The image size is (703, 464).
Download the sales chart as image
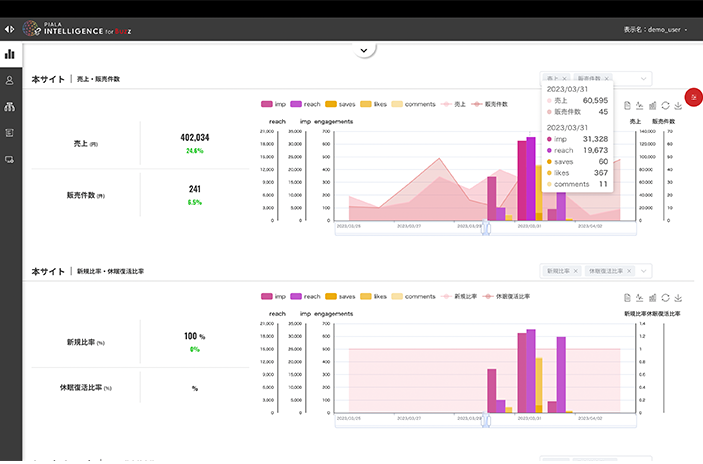click(678, 104)
